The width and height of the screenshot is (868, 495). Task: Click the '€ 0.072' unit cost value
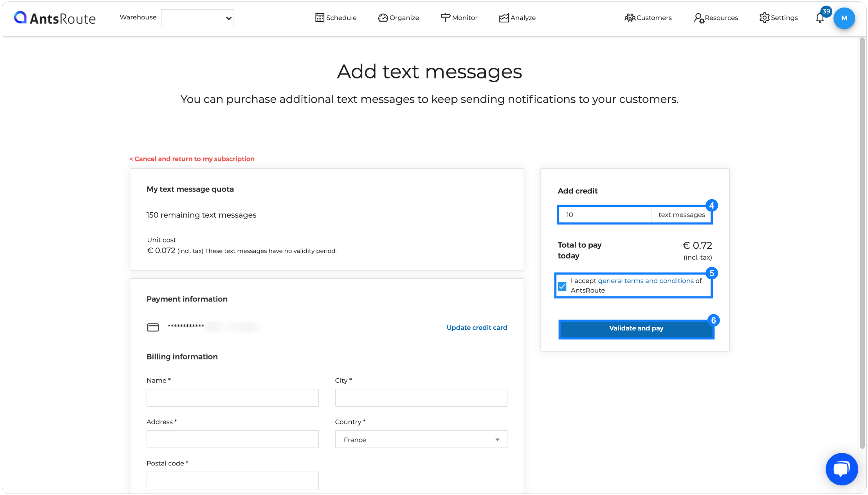(161, 250)
